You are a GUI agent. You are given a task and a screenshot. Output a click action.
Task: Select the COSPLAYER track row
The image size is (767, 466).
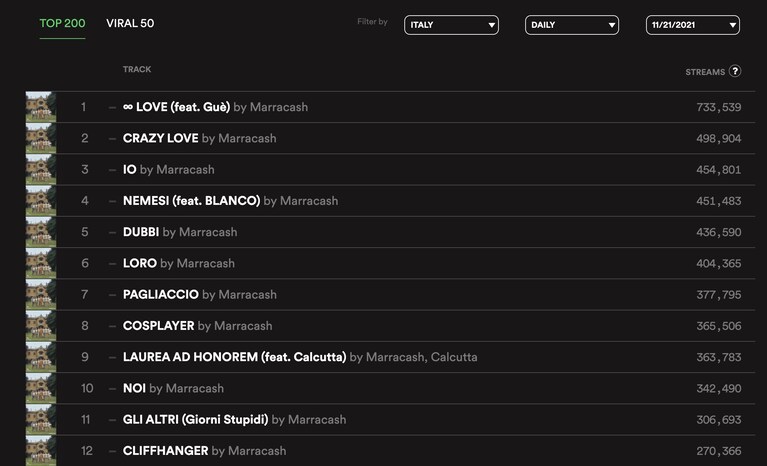(x=390, y=326)
